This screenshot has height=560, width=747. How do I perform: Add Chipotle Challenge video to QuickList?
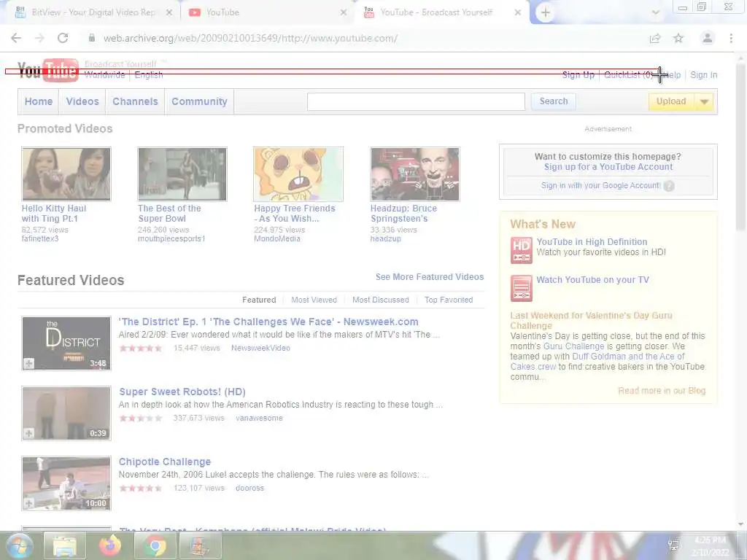(29, 503)
